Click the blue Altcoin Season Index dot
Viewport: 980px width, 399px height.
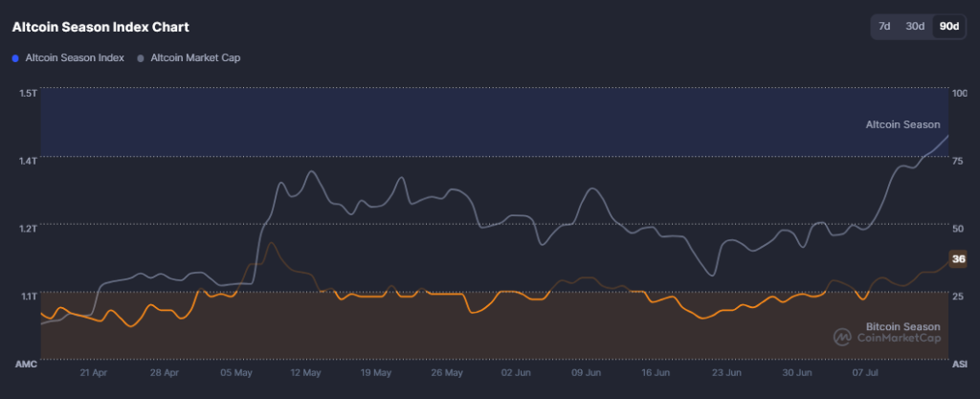(x=15, y=58)
